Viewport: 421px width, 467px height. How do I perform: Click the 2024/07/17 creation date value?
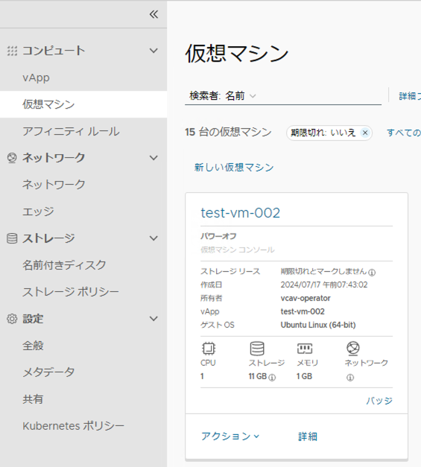point(324,285)
